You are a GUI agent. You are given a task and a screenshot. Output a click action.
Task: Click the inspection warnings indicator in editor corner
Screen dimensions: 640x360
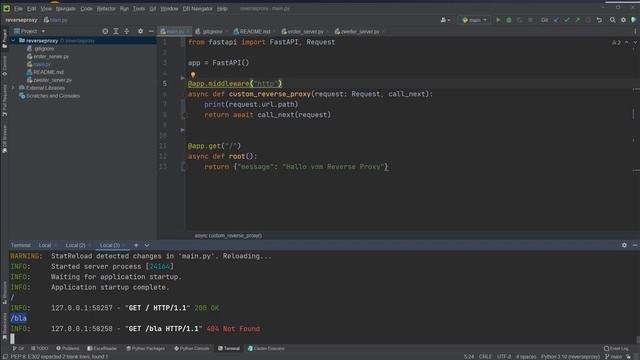pos(616,42)
